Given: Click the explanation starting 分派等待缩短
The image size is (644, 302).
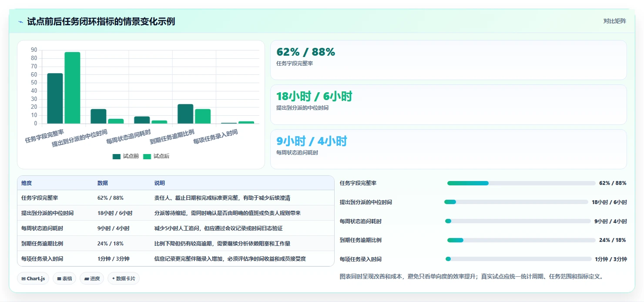Looking at the screenshot, I should 228,213.
